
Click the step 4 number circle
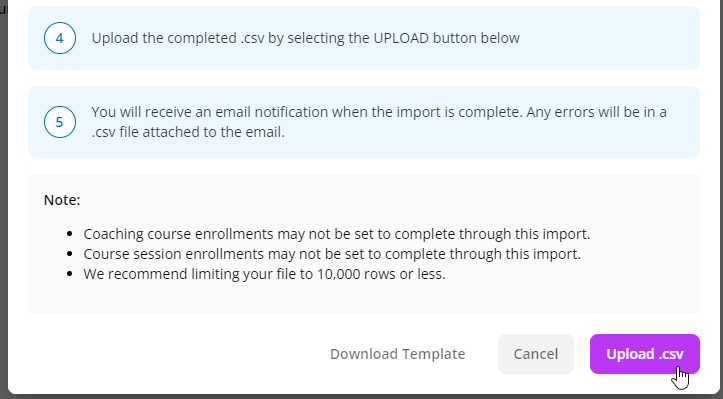point(60,38)
